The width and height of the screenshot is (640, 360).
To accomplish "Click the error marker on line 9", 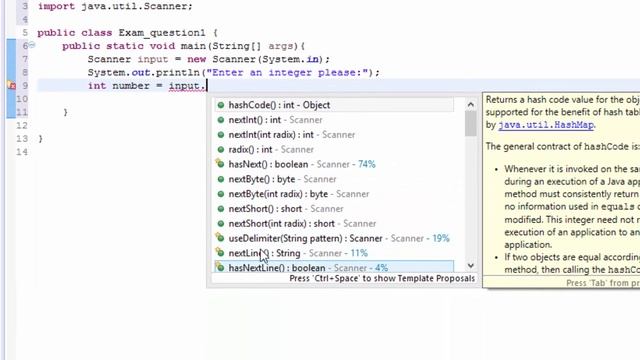I will [11, 85].
